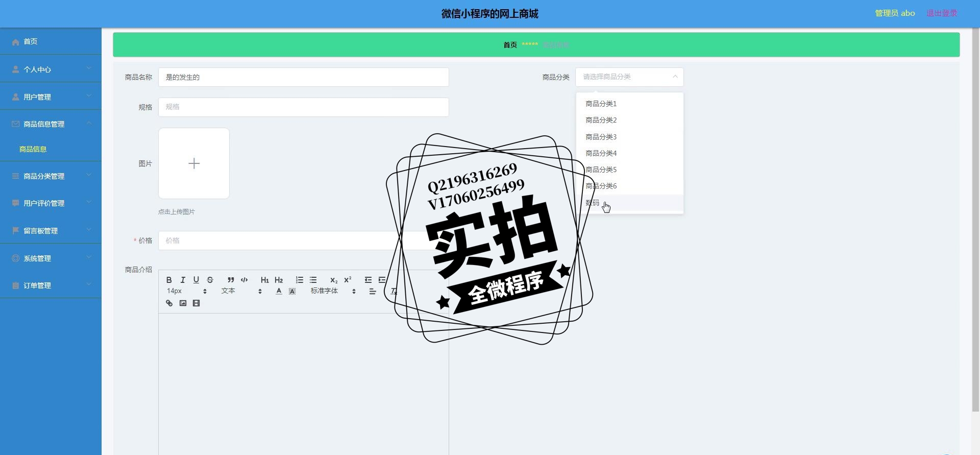The image size is (980, 455).
Task: Decrease indent in the editor
Action: click(368, 280)
